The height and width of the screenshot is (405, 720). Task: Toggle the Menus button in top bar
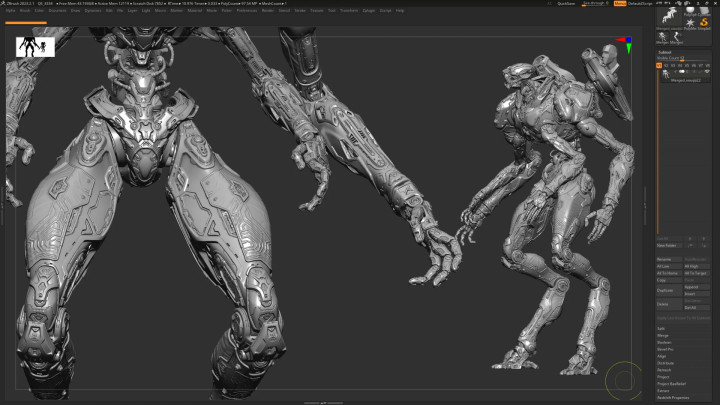pos(620,3)
